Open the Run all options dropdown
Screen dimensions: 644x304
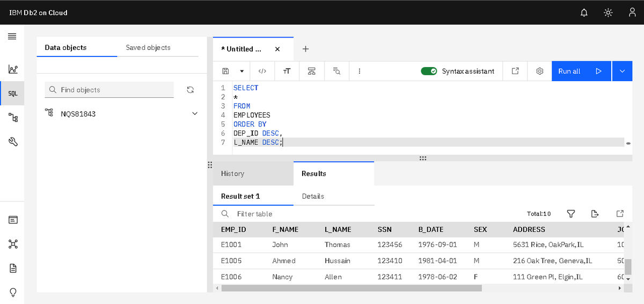(622, 71)
